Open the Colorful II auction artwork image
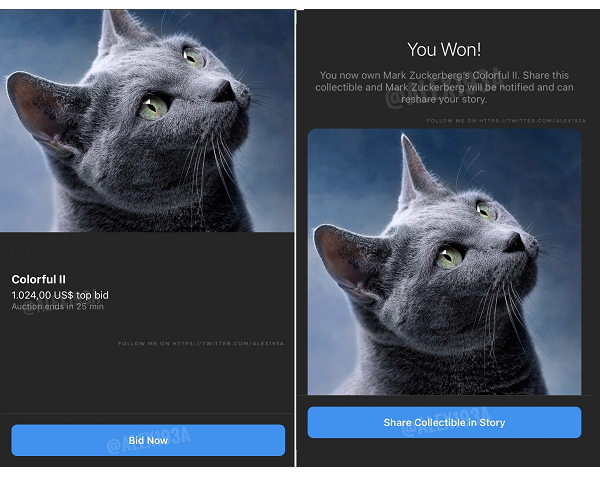This screenshot has height=479, width=601. 147,121
